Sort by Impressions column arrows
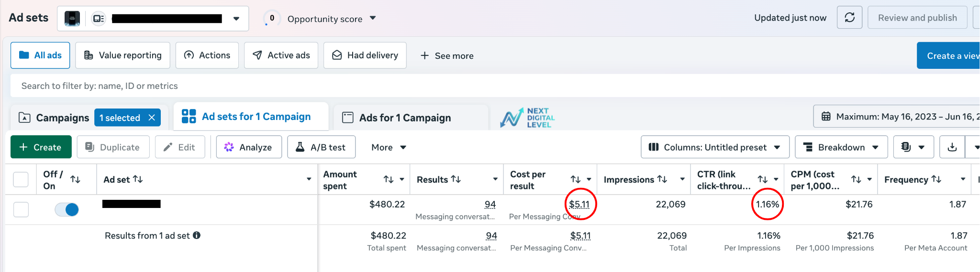Image resolution: width=980 pixels, height=272 pixels. (662, 179)
